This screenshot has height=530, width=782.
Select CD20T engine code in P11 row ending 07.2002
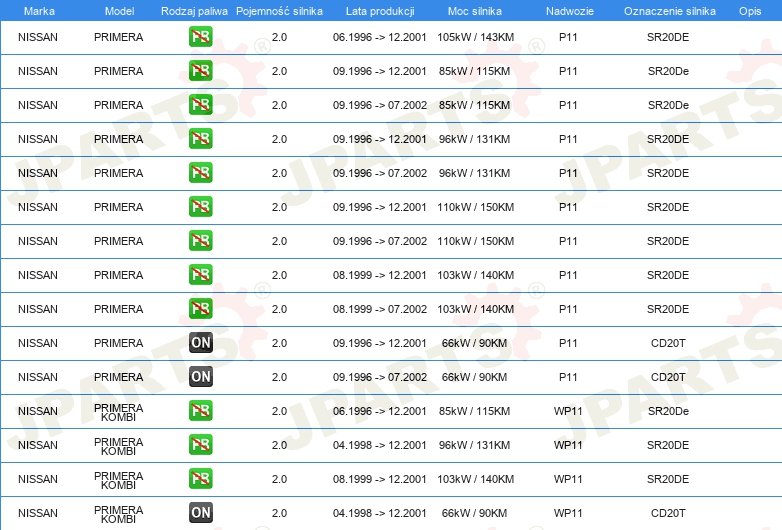click(668, 376)
